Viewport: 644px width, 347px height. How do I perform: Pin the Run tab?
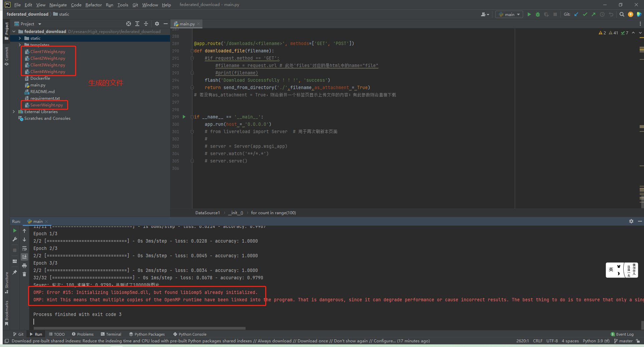(x=15, y=272)
